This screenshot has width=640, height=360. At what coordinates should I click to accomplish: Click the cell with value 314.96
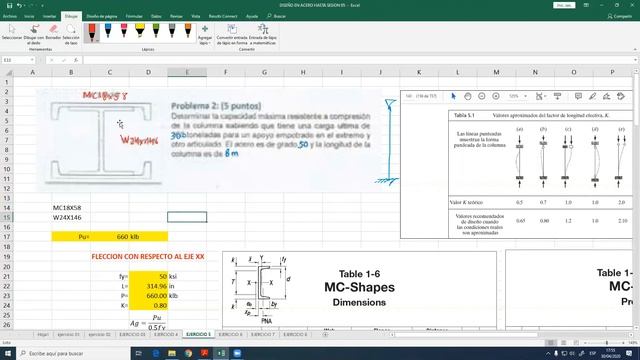[x=148, y=286]
